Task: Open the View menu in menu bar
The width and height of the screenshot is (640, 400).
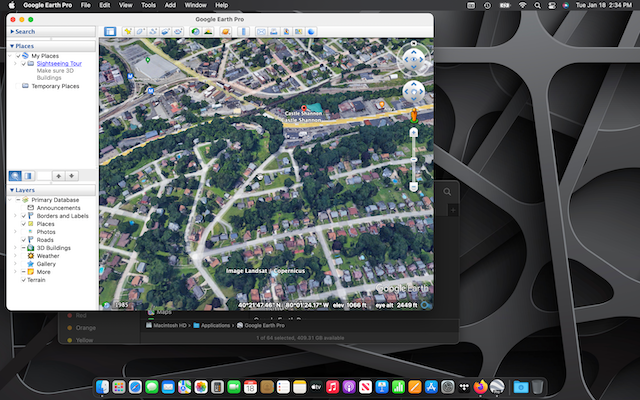Action: click(124, 5)
